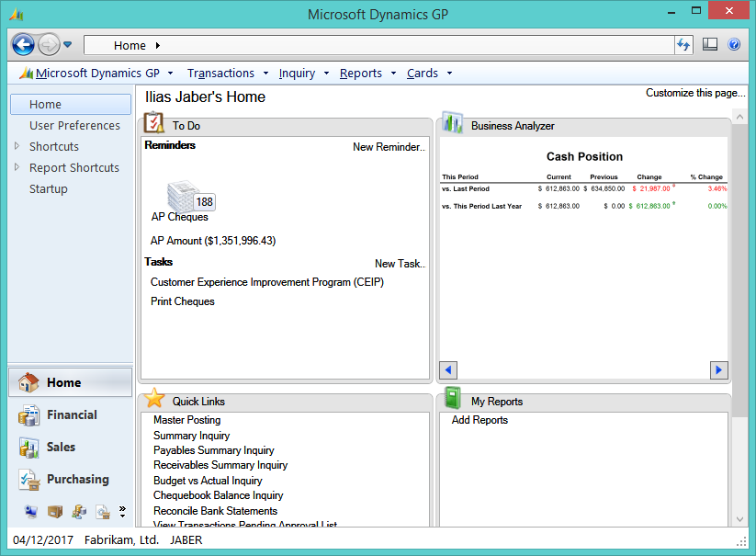Click dropdown arrow beside Inquiry
The width and height of the screenshot is (756, 556).
(326, 74)
